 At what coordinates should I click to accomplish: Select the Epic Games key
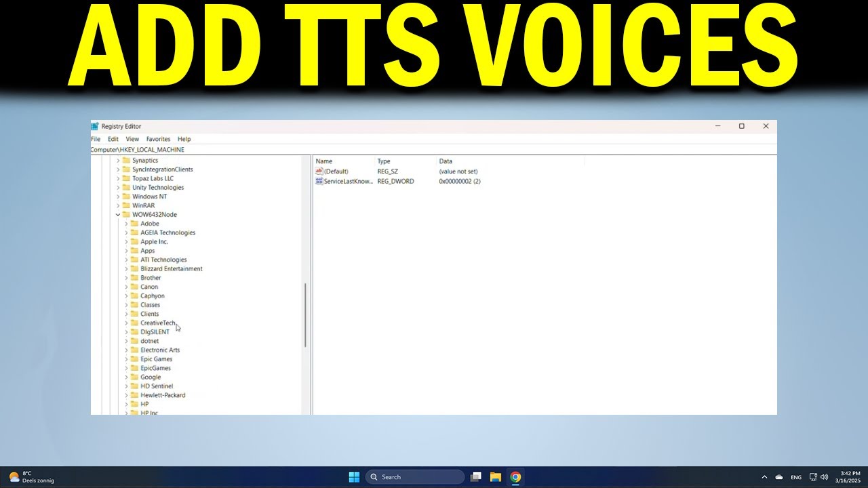tap(157, 359)
